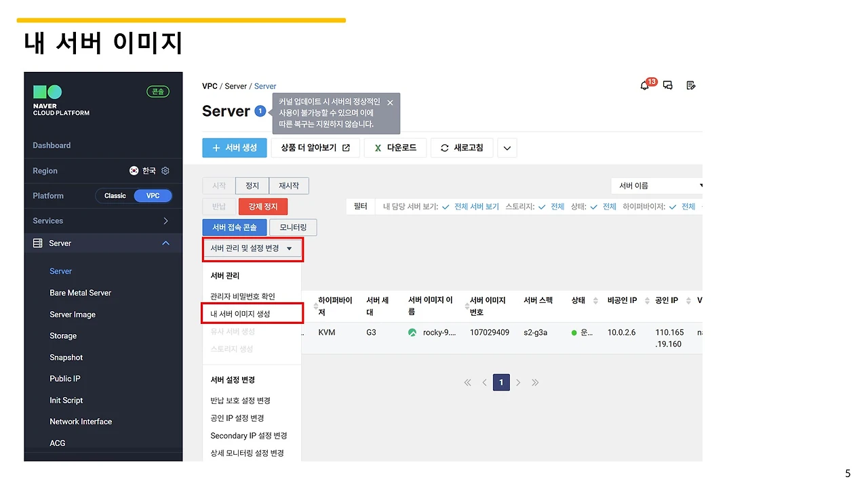Click the 정지 stop button
The width and height of the screenshot is (868, 488).
252,186
